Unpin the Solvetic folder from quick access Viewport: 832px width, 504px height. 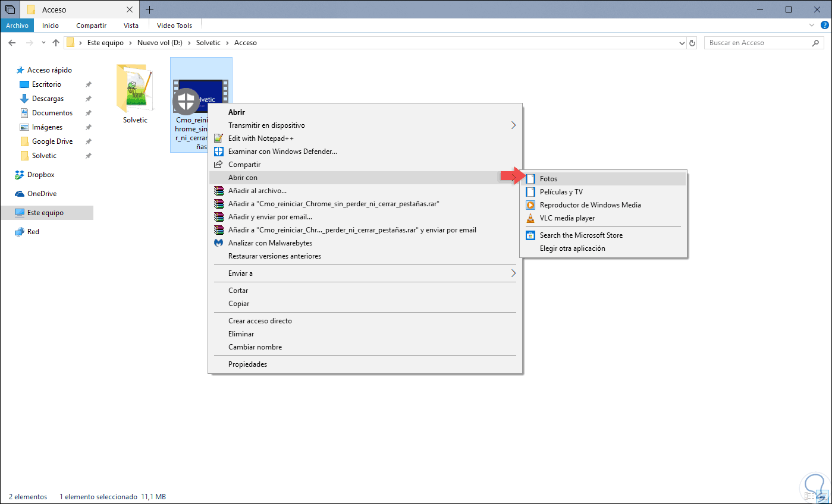(x=88, y=156)
